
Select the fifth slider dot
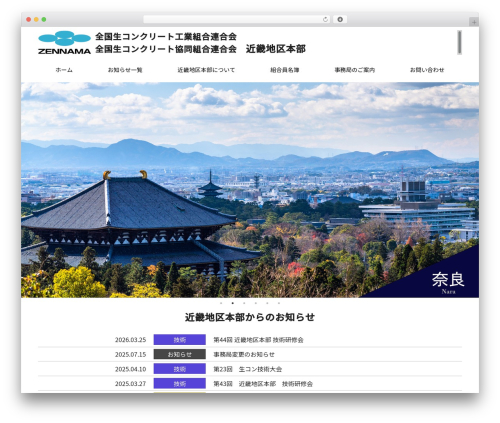click(267, 303)
